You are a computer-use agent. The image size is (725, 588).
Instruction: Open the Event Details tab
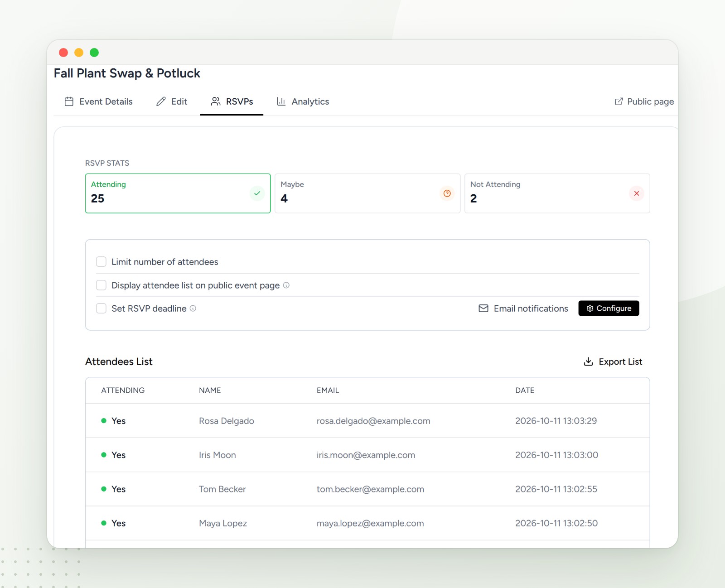coord(99,101)
